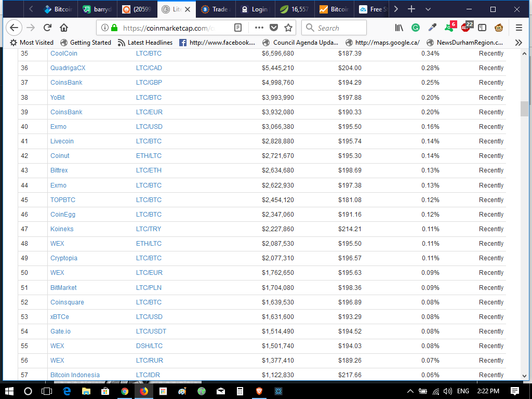
Task: Open Koineks exchange link
Action: [62, 229]
